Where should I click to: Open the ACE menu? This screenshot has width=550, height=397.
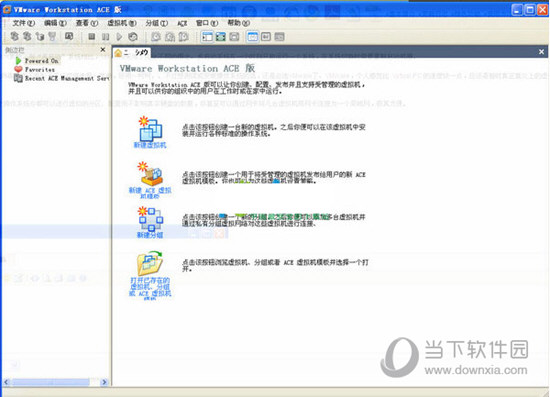[x=182, y=23]
